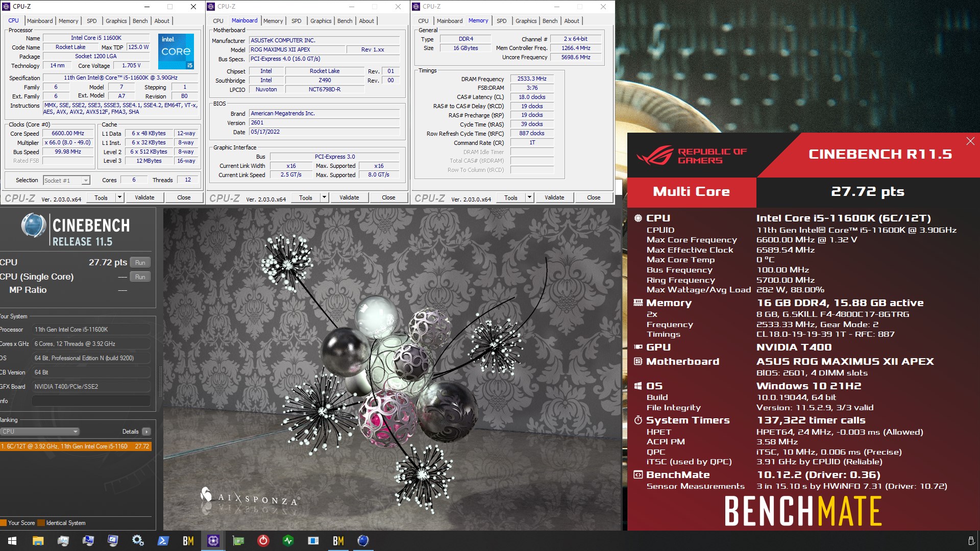
Task: Open File Explorer from the taskbar
Action: pos(38,541)
